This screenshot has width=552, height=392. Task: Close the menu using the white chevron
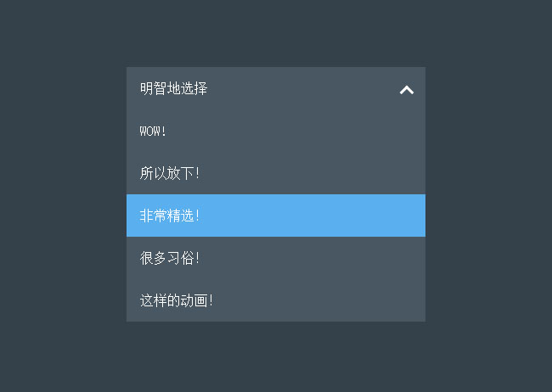tap(407, 89)
